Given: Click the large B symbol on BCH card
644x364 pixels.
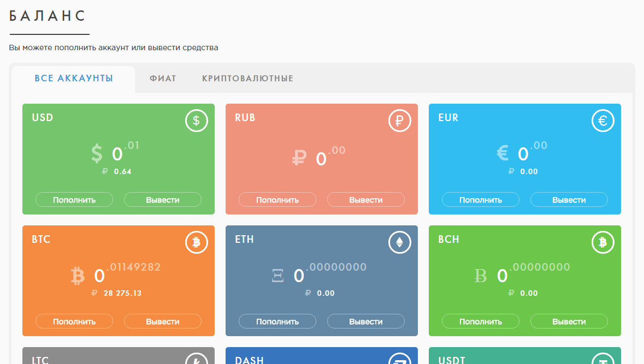Looking at the screenshot, I should point(481,276).
